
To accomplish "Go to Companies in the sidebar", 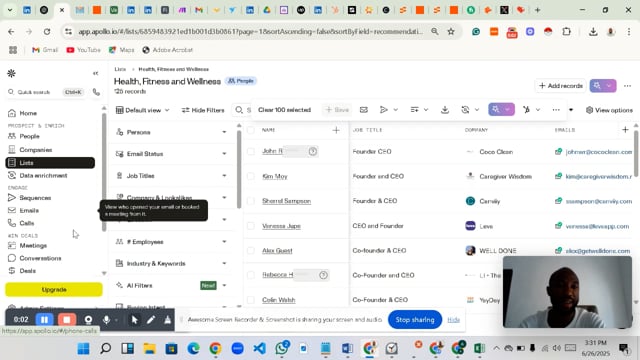I will [x=36, y=150].
